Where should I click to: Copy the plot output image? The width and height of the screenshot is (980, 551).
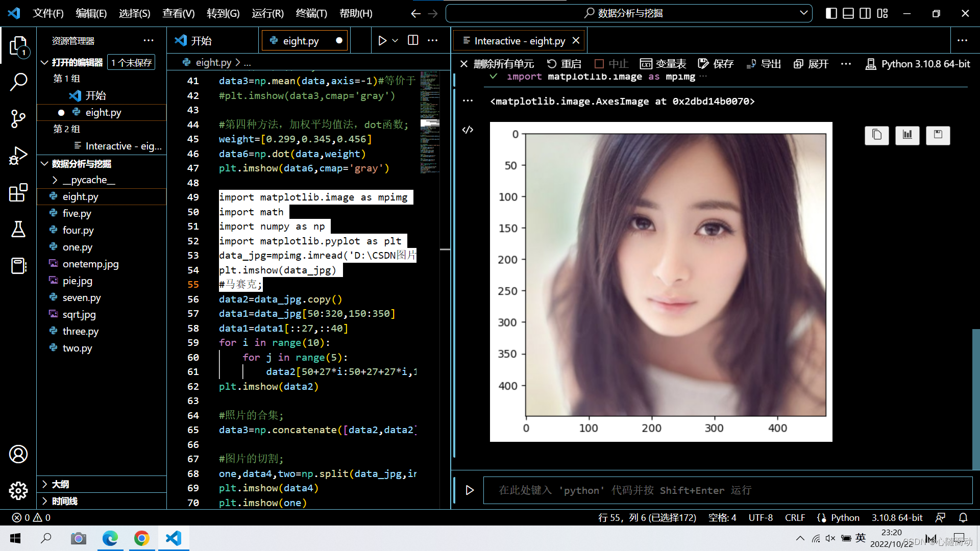[x=876, y=135]
